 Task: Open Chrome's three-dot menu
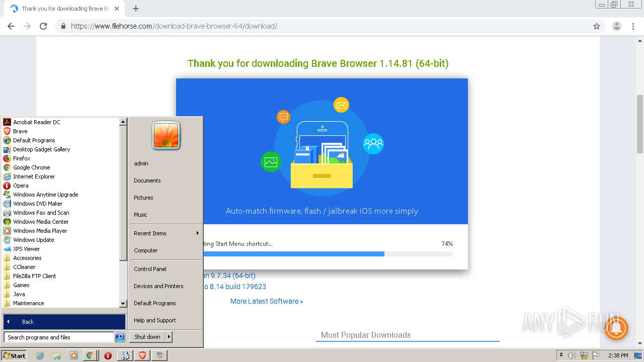click(x=633, y=26)
